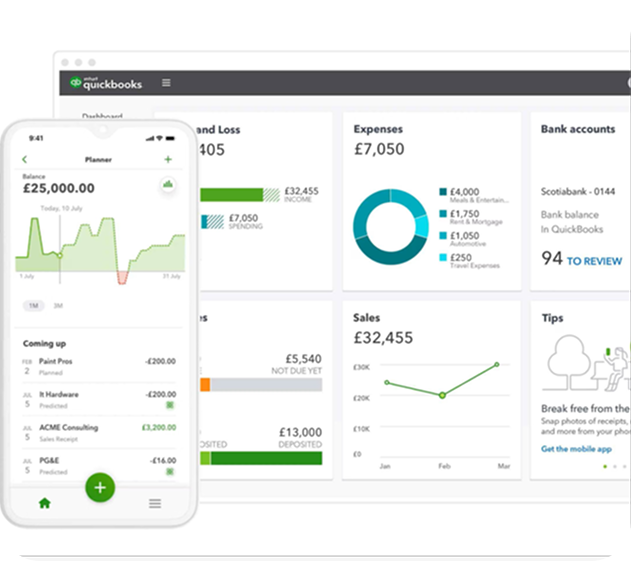Tap the menu icon in phone bottom bar
This screenshot has height=561, width=631.
click(x=155, y=503)
